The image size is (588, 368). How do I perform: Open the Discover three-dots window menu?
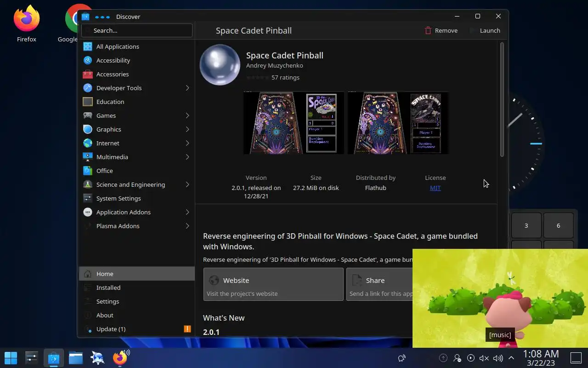coord(102,17)
